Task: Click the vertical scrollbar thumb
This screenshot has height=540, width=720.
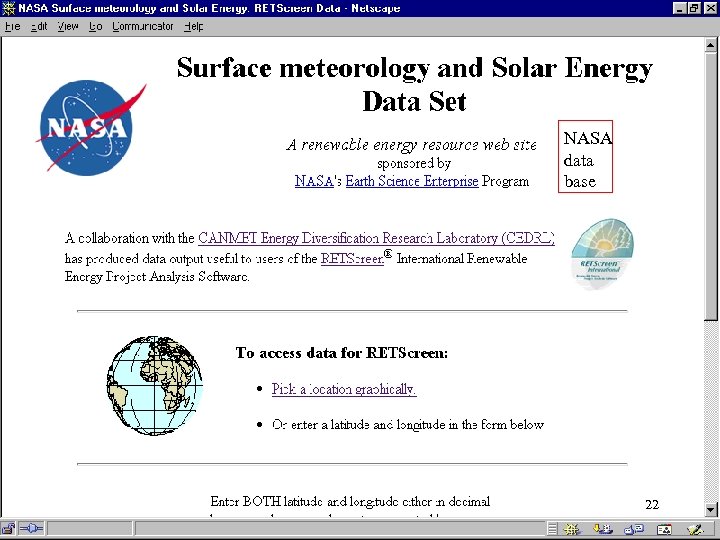Action: coord(711,186)
